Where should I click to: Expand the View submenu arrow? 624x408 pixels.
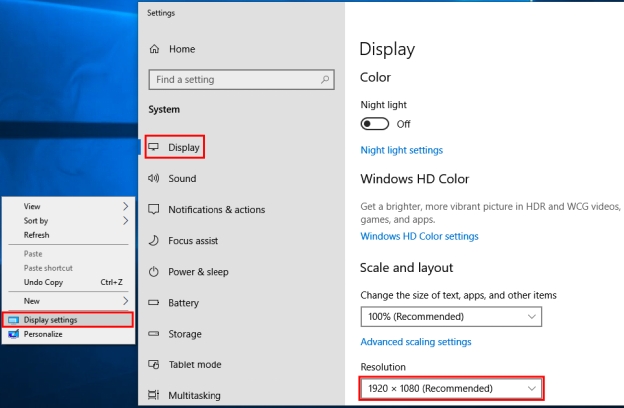click(x=125, y=206)
